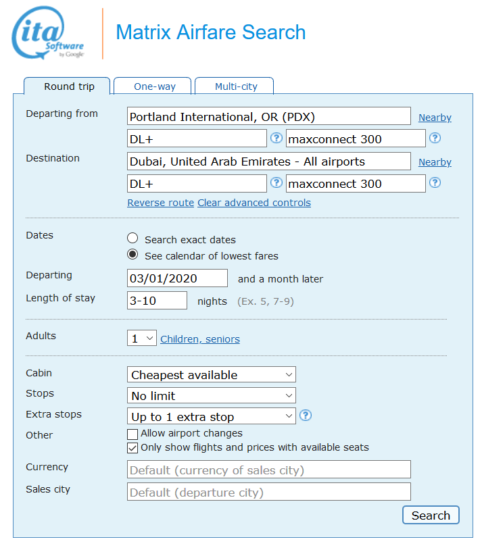Open the Adults count dropdown

pyautogui.click(x=142, y=338)
